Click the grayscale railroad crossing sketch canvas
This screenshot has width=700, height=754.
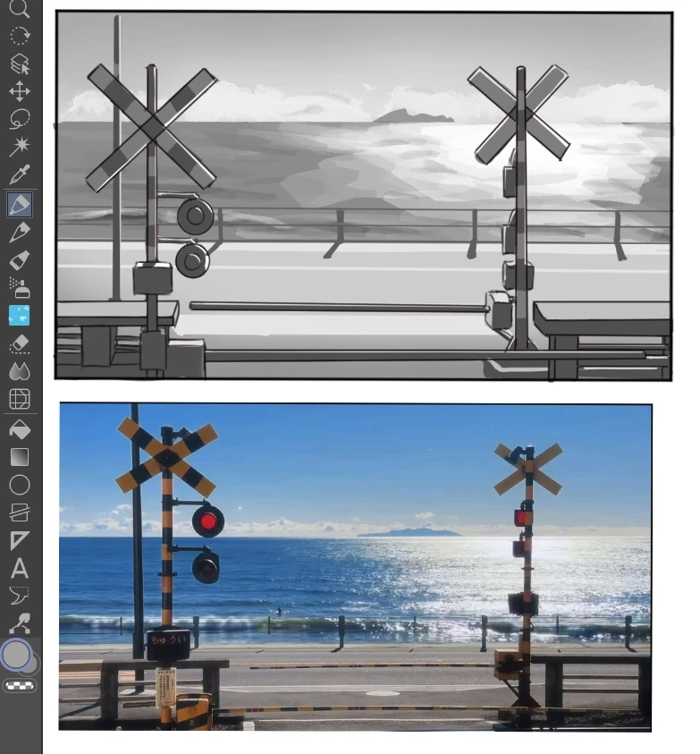(x=364, y=195)
